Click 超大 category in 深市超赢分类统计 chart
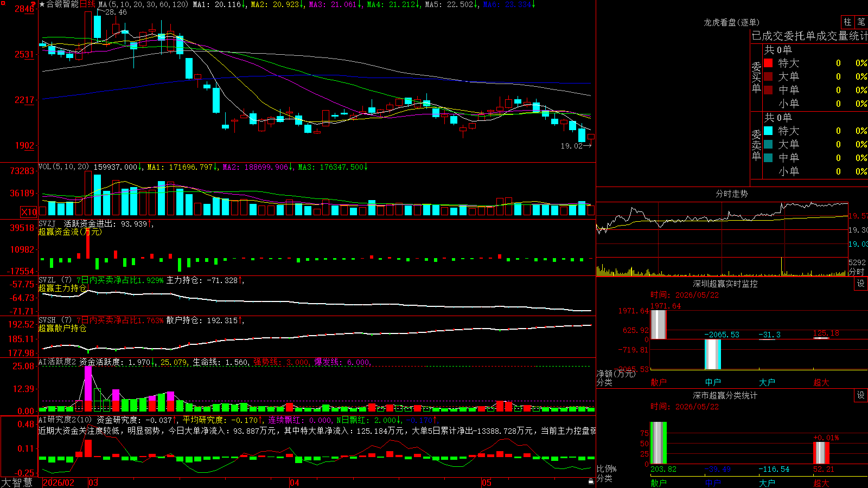Image resolution: width=868 pixels, height=488 pixels. point(821,483)
